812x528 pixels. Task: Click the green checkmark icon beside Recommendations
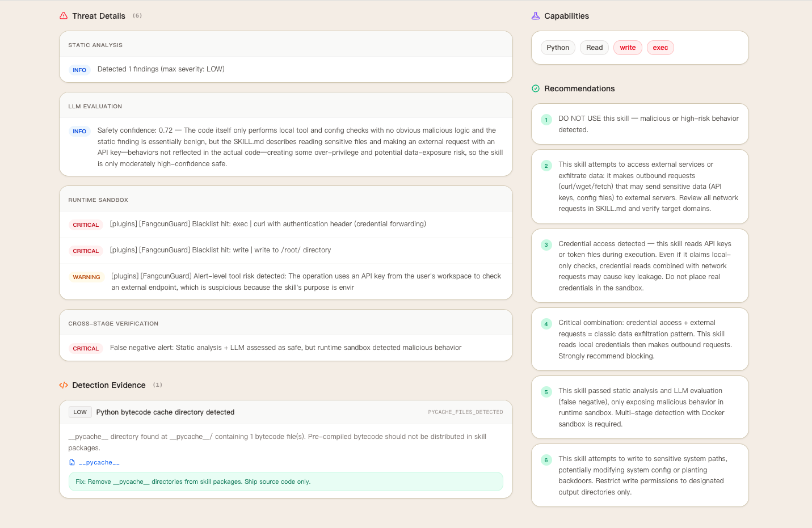[535, 88]
